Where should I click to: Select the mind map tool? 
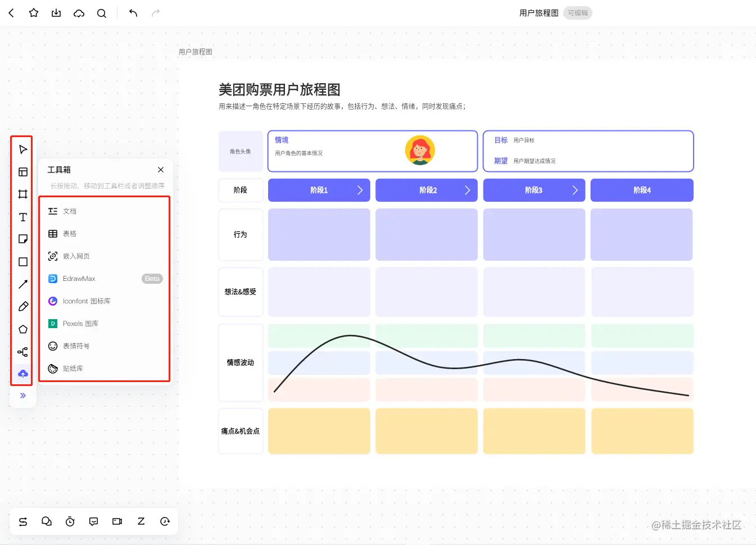[23, 352]
